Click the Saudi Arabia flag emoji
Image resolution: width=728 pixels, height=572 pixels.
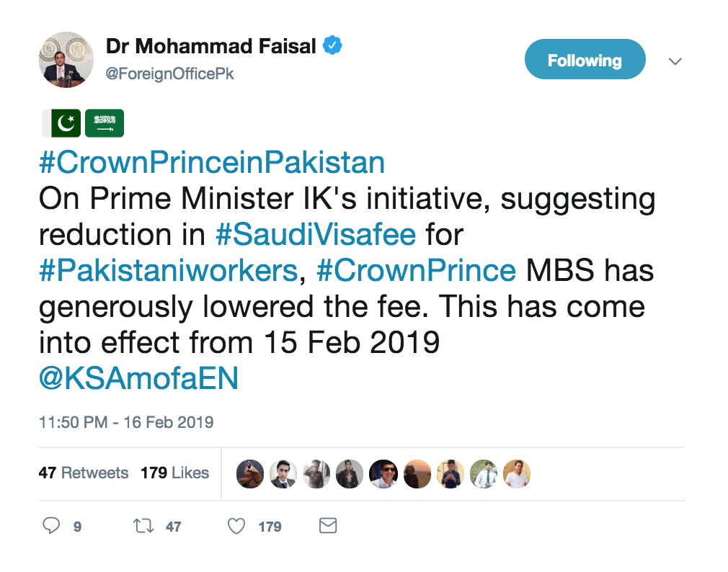click(x=105, y=123)
